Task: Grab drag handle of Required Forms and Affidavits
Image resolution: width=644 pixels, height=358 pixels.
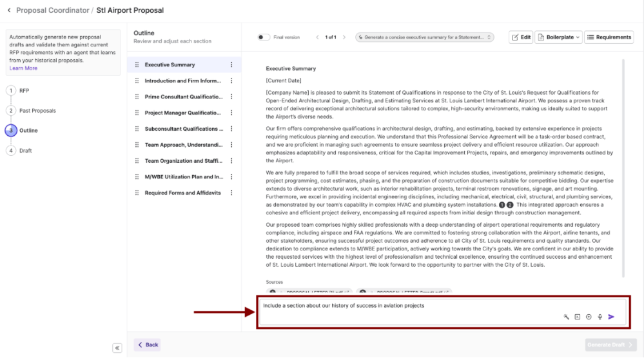Action: click(137, 193)
